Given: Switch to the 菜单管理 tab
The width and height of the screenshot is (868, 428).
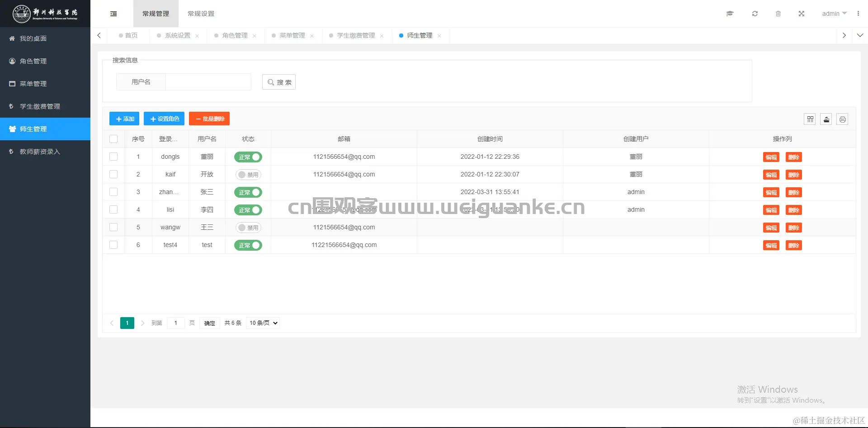Looking at the screenshot, I should [292, 35].
